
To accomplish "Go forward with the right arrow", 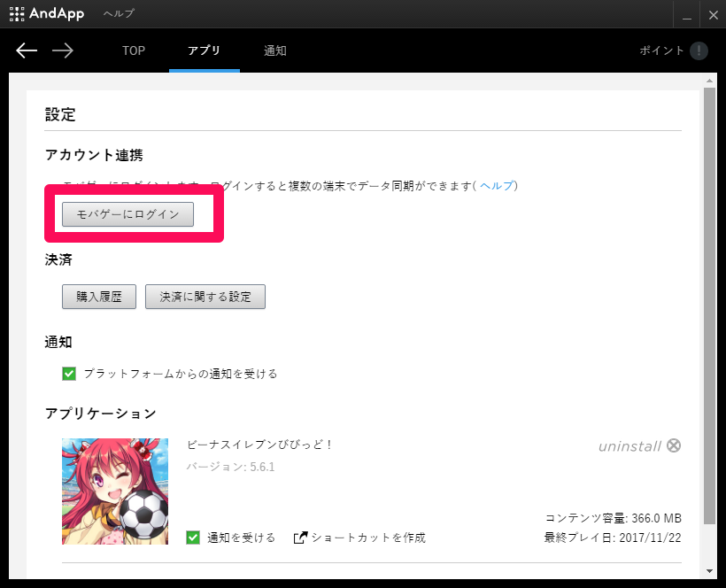I will coord(63,50).
